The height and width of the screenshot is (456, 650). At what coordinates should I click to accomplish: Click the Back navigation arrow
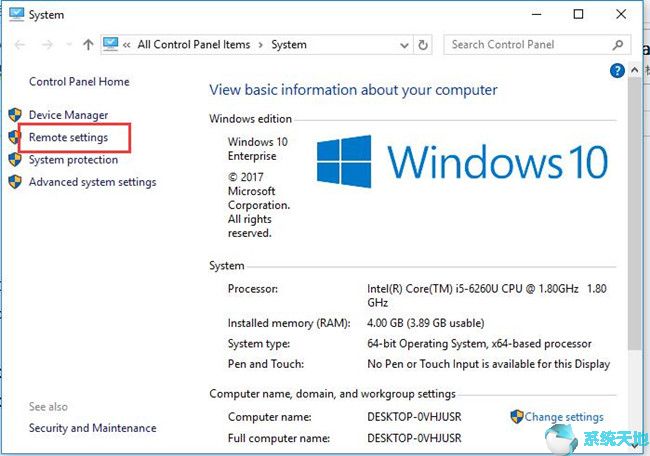(x=20, y=44)
